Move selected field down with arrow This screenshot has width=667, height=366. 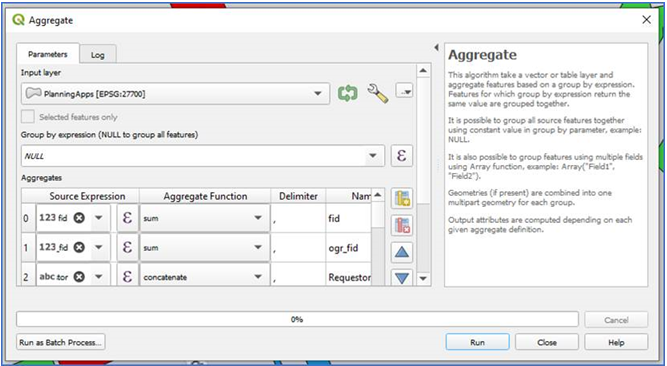pyautogui.click(x=402, y=277)
